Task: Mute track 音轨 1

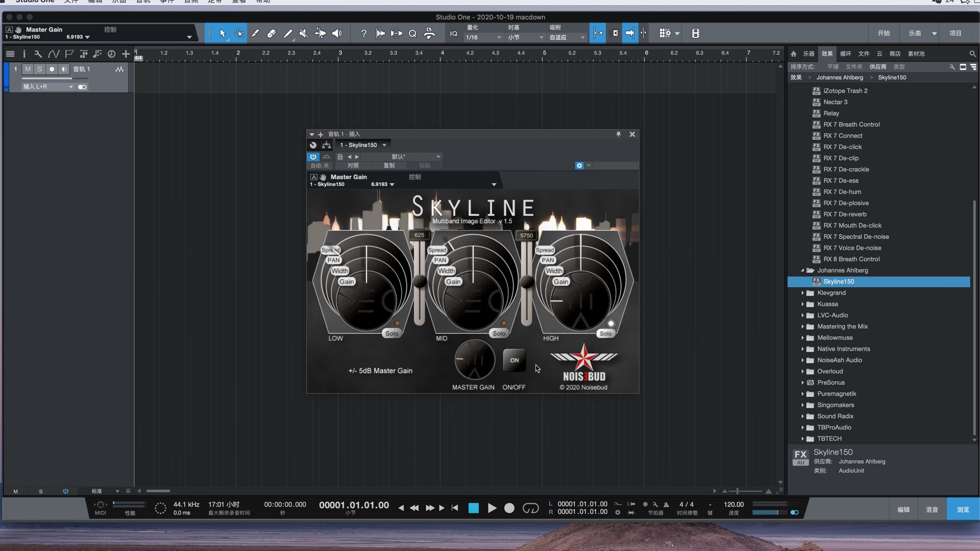Action: coord(28,69)
